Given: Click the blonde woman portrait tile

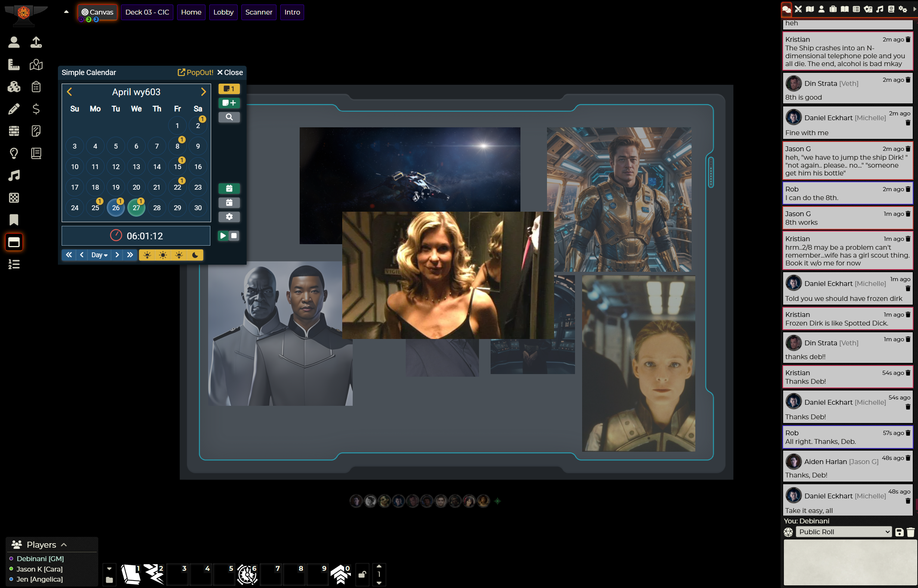Looking at the screenshot, I should 448,275.
